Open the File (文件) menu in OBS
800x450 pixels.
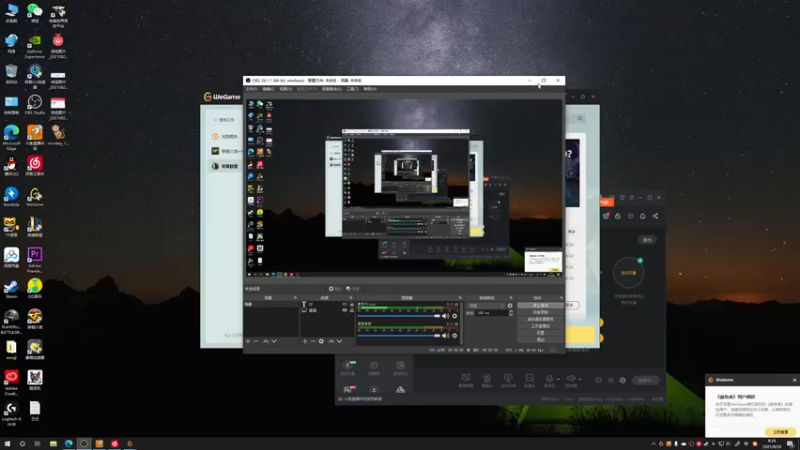click(252, 89)
